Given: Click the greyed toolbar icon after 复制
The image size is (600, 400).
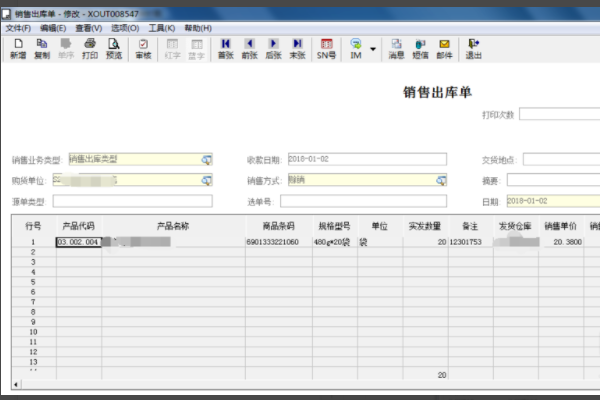Looking at the screenshot, I should pos(66,49).
